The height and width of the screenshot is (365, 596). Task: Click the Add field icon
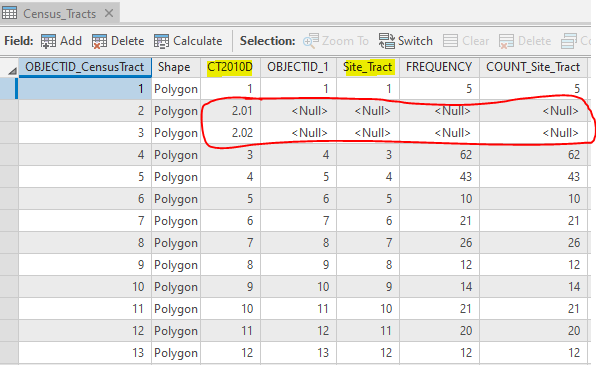pos(48,41)
